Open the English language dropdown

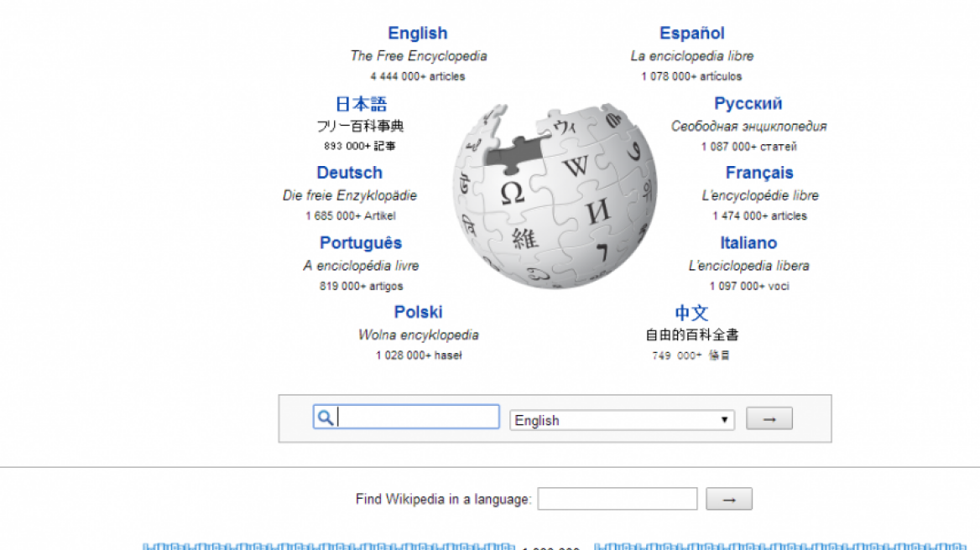[622, 420]
